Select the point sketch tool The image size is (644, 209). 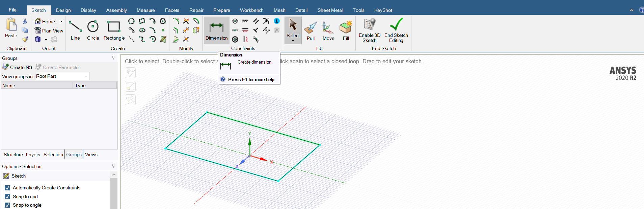[163, 30]
